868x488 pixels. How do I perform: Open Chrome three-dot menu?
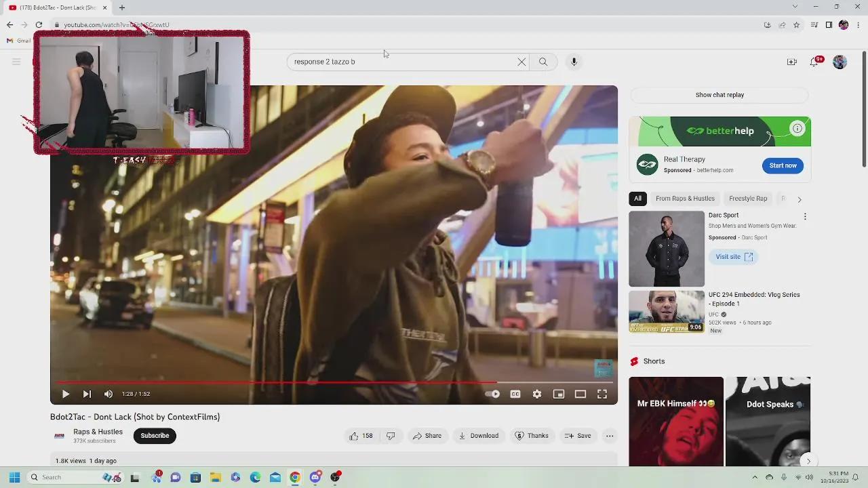pyautogui.click(x=858, y=25)
